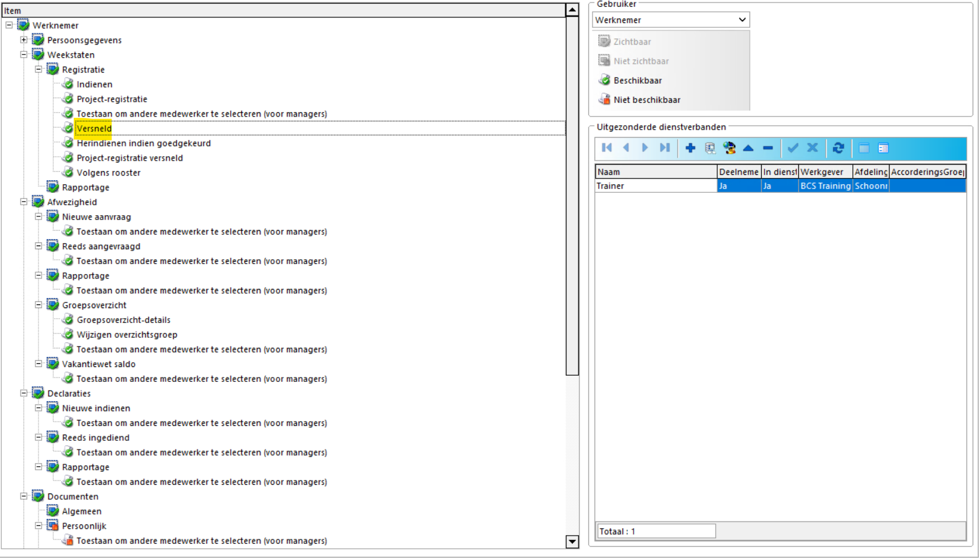The height and width of the screenshot is (558, 980).
Task: Go to next record arrow
Action: (645, 148)
